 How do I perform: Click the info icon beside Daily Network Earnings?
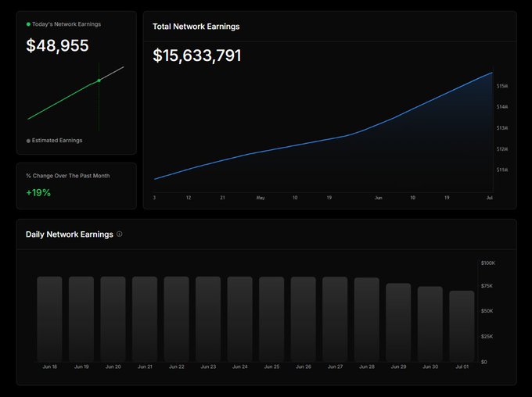click(x=120, y=234)
